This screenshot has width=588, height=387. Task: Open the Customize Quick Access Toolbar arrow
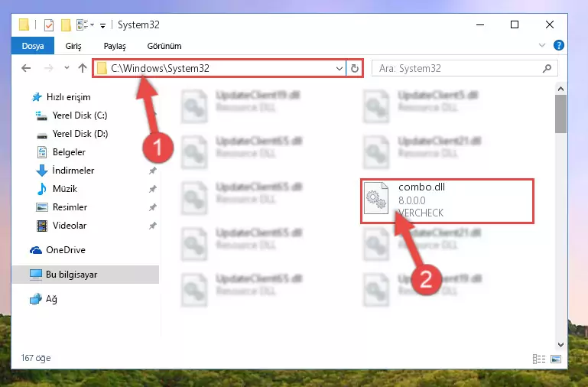point(102,25)
